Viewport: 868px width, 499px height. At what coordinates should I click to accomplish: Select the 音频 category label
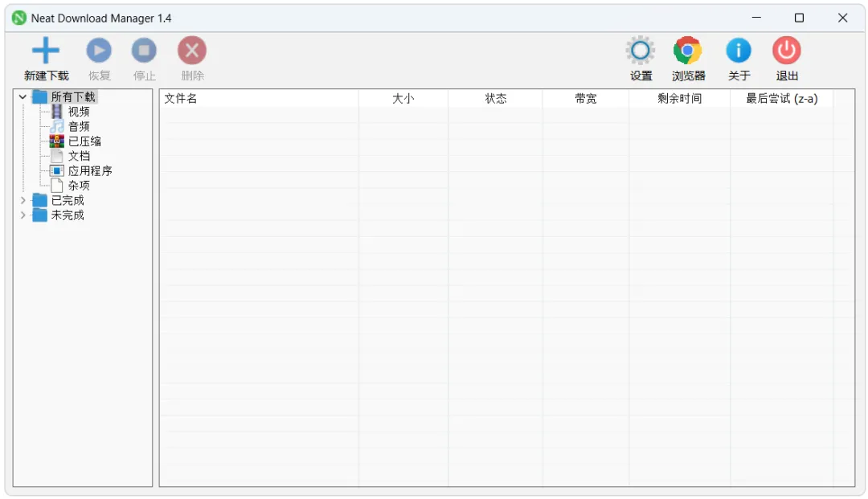coord(79,126)
